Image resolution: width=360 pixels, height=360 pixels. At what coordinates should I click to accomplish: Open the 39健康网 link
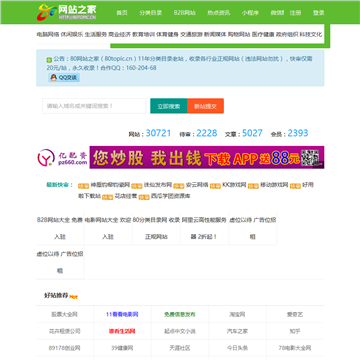(122, 348)
